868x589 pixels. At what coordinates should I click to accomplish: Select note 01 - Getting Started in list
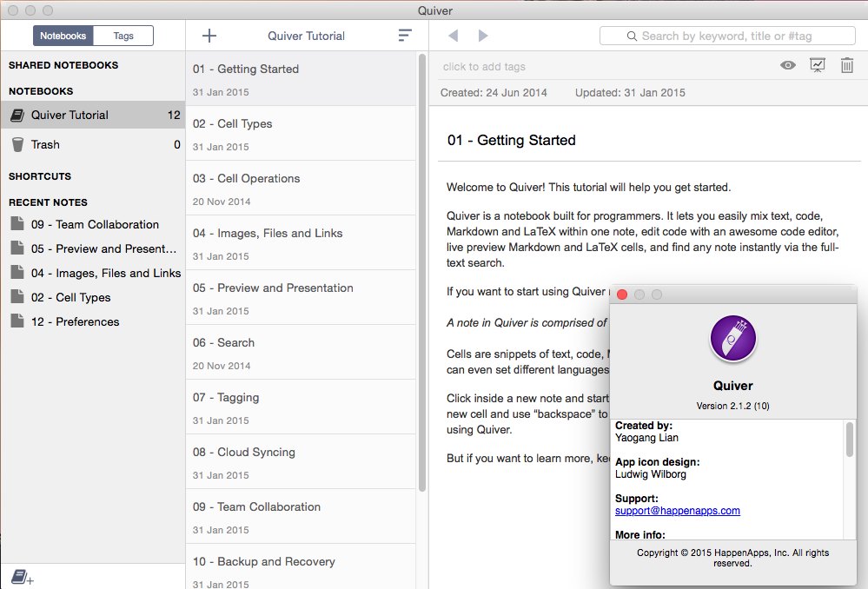(301, 78)
